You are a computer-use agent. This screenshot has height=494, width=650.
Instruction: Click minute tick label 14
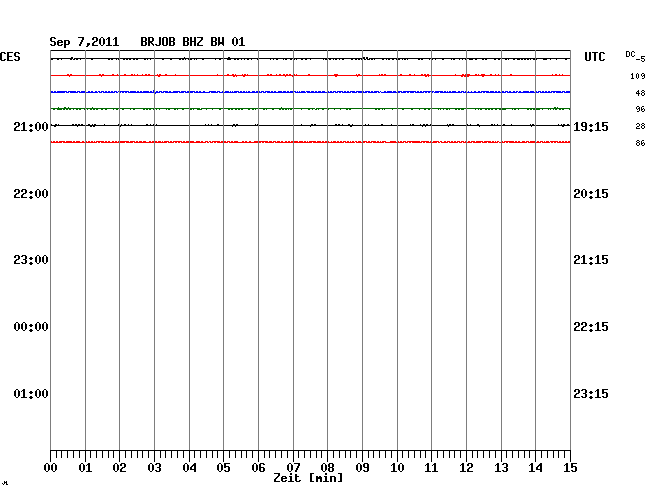click(535, 468)
